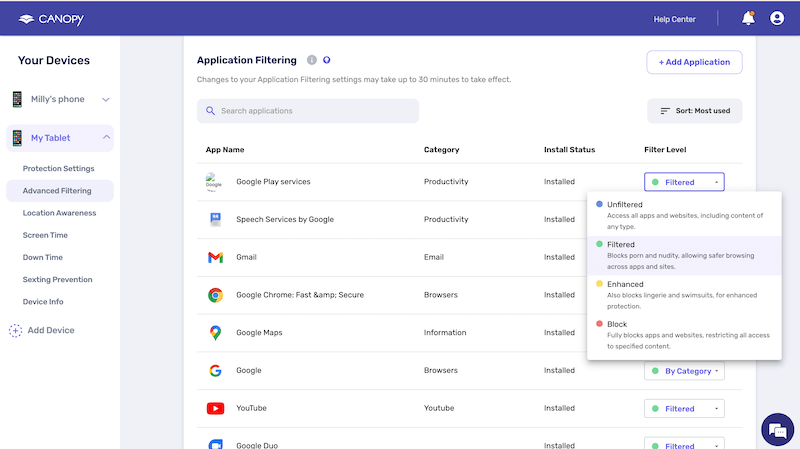Open Screen Time settings
The image size is (800, 449).
click(45, 235)
